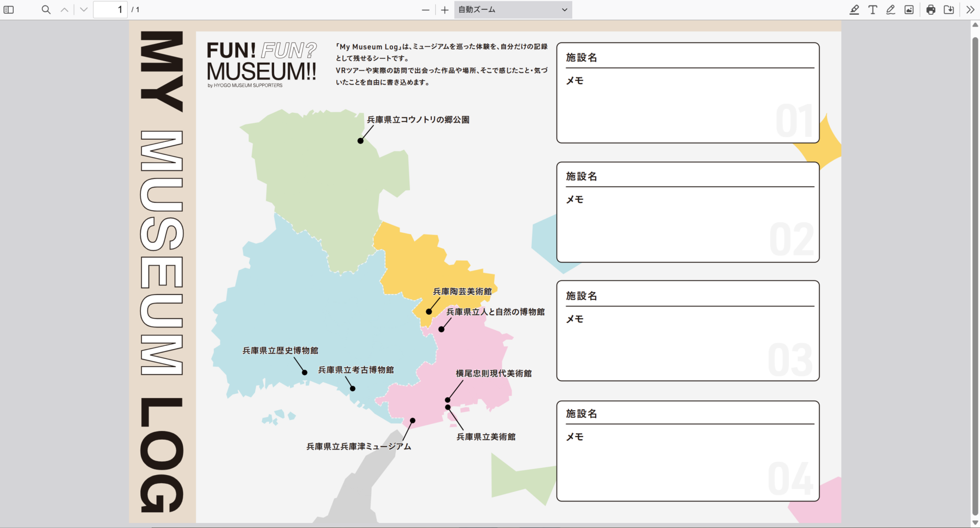Zoom out with the minus button
The height and width of the screenshot is (528, 980).
pos(426,10)
